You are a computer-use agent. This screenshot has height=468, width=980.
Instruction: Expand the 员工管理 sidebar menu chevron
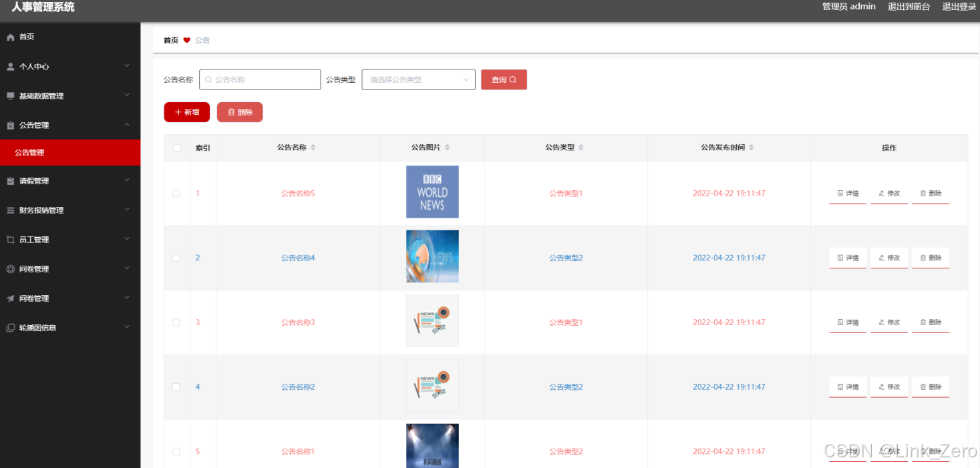pyautogui.click(x=127, y=239)
